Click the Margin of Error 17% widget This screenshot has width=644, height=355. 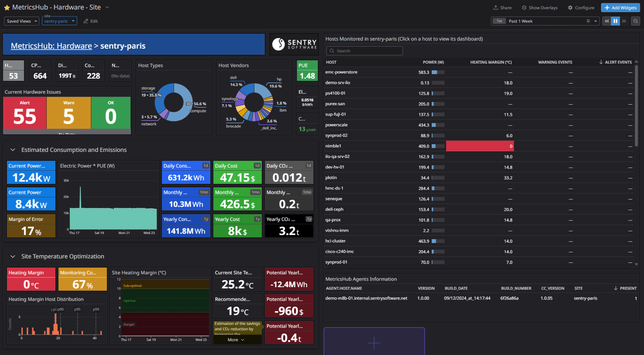point(31,226)
